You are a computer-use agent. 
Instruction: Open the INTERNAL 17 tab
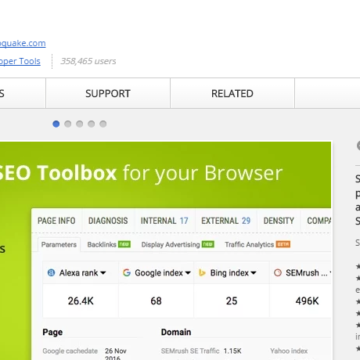164,221
